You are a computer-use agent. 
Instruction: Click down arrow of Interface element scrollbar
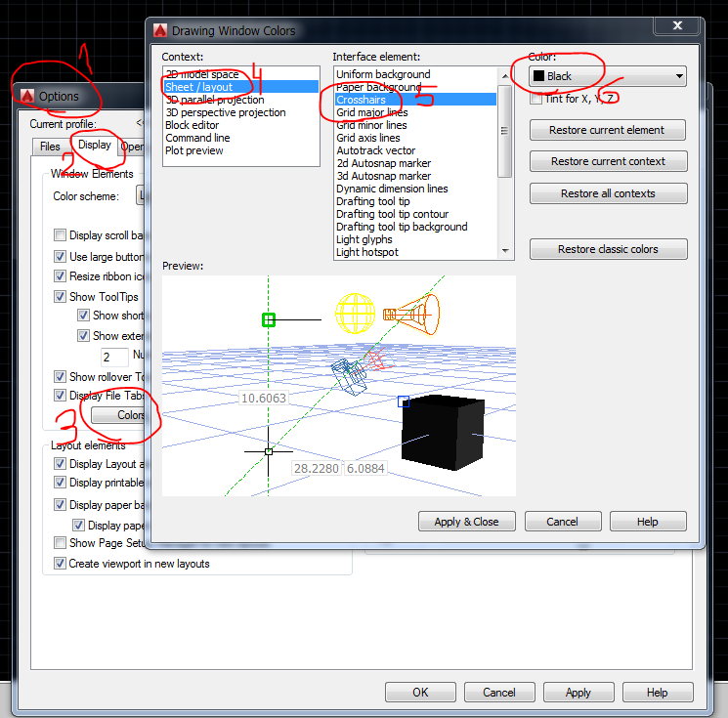tap(505, 251)
